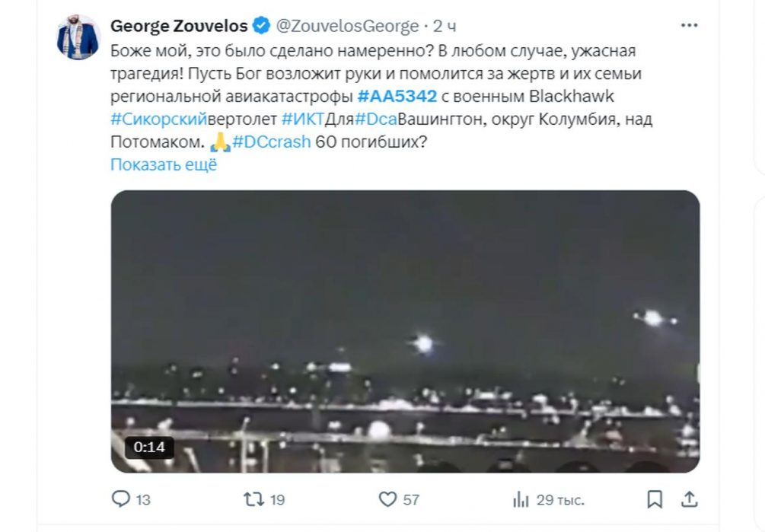Open the #Dca hashtag link
This screenshot has height=532, width=765.
point(376,119)
